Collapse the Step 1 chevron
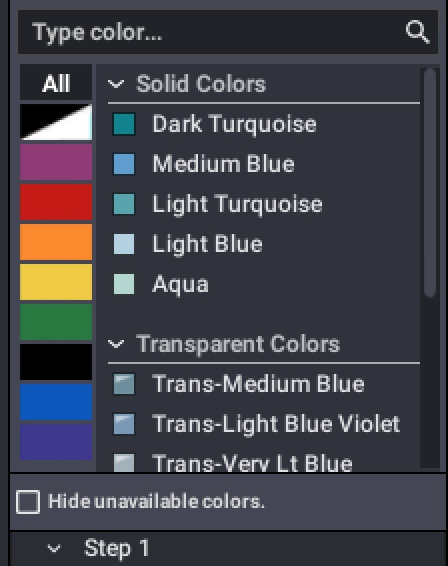Screen dimensions: 448x566 [x=54, y=549]
